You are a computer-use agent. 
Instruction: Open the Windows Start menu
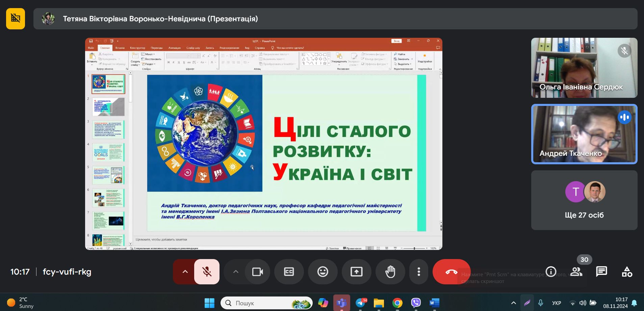pos(209,303)
